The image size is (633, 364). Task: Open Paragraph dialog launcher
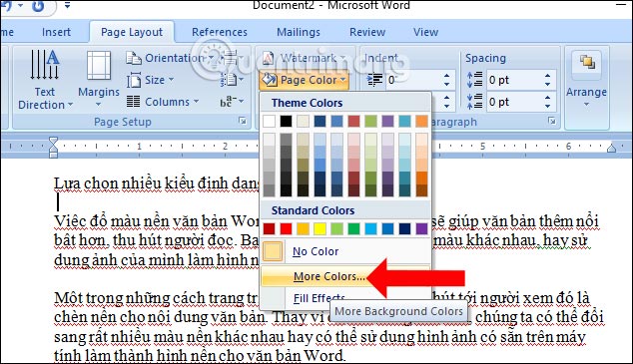[x=552, y=121]
